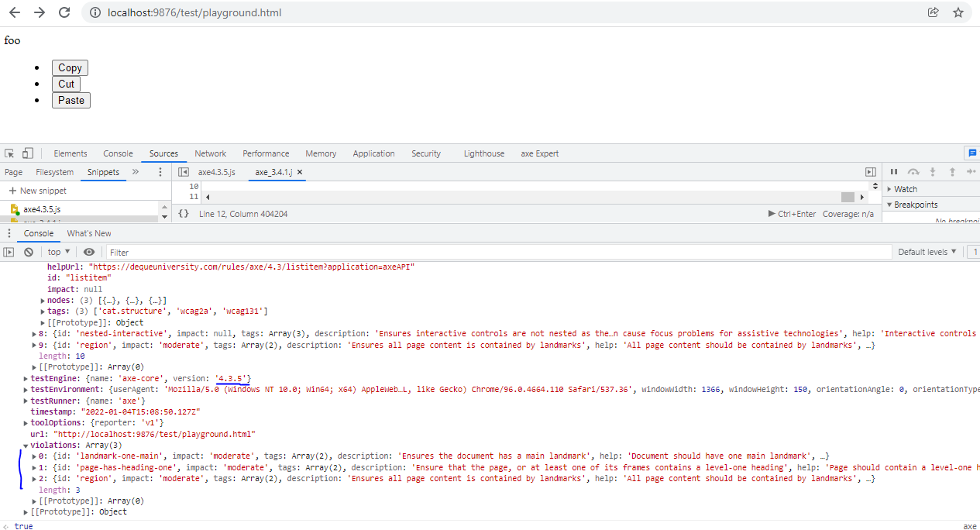Reload the page

tap(64, 12)
